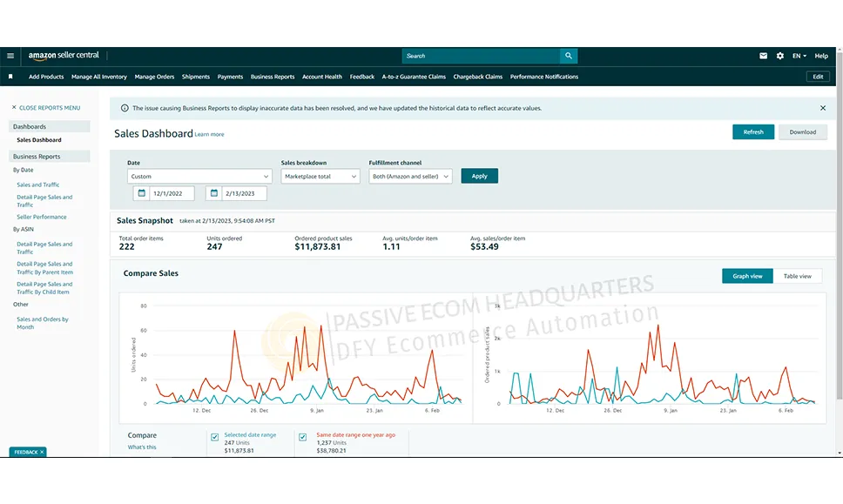Open Add Products in the navigation bar
843x504 pixels.
pyautogui.click(x=46, y=77)
